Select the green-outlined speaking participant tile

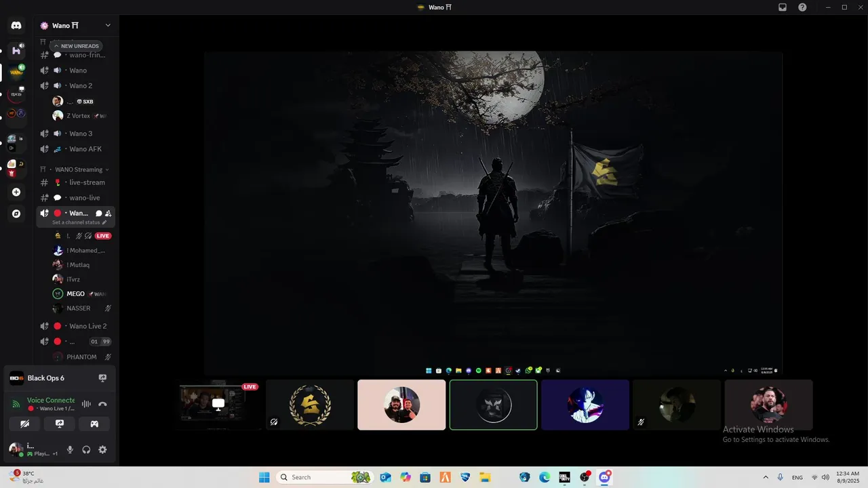click(x=493, y=405)
